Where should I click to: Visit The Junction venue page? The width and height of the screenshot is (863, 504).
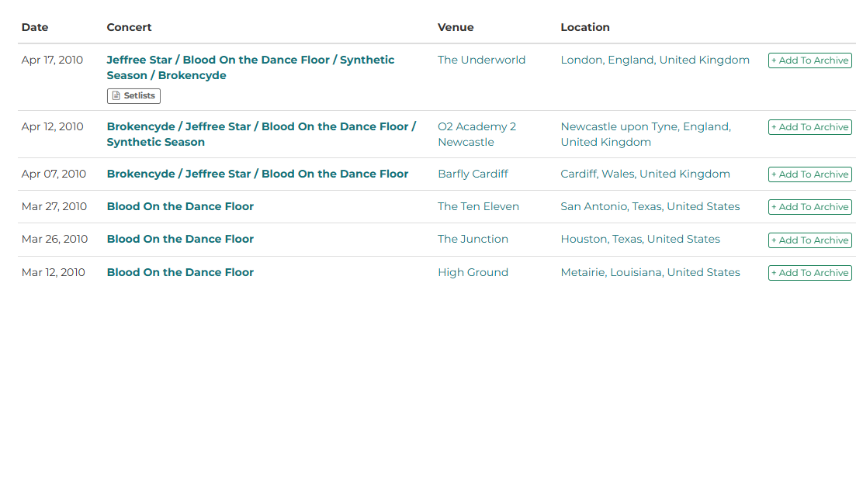pyautogui.click(x=473, y=239)
